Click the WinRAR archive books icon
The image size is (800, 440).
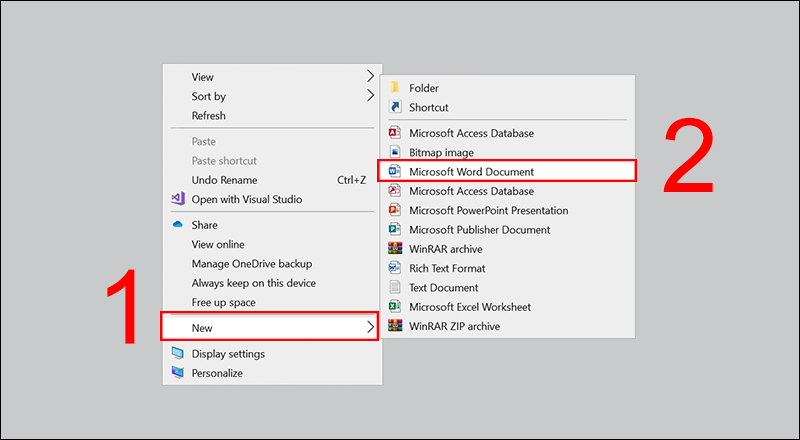coord(394,249)
